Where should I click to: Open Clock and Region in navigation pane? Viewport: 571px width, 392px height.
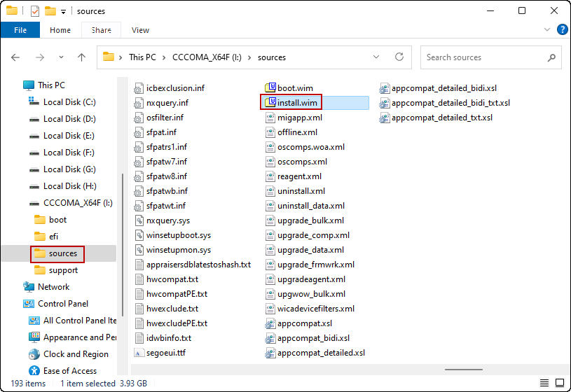76,354
